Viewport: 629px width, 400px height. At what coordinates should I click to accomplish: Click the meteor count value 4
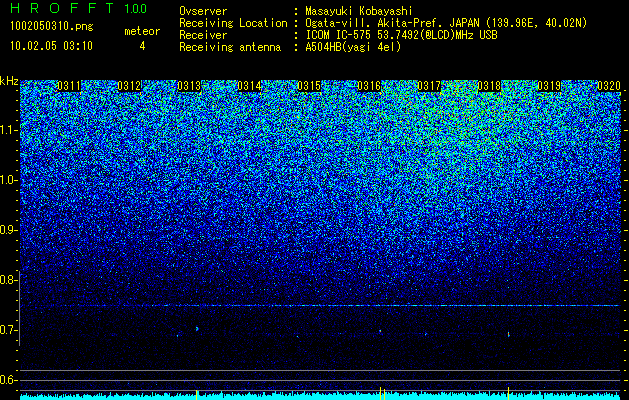[x=142, y=46]
